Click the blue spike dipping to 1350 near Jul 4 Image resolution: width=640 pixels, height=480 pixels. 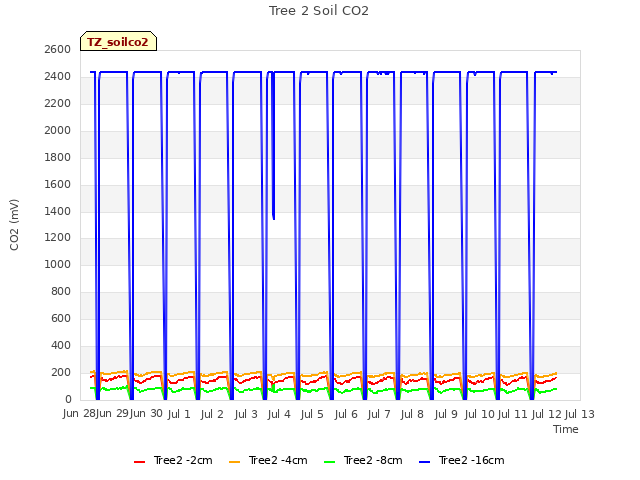click(273, 147)
